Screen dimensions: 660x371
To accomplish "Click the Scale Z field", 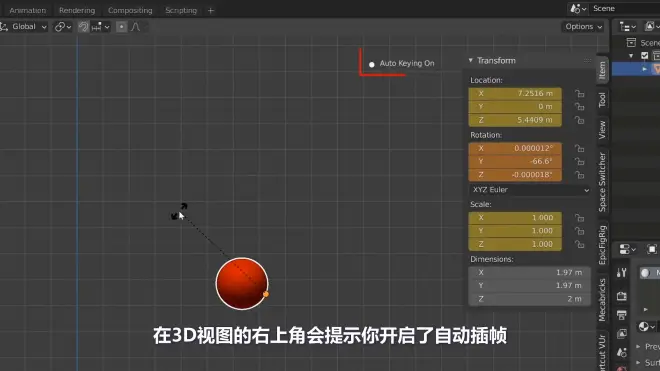I will (x=515, y=244).
